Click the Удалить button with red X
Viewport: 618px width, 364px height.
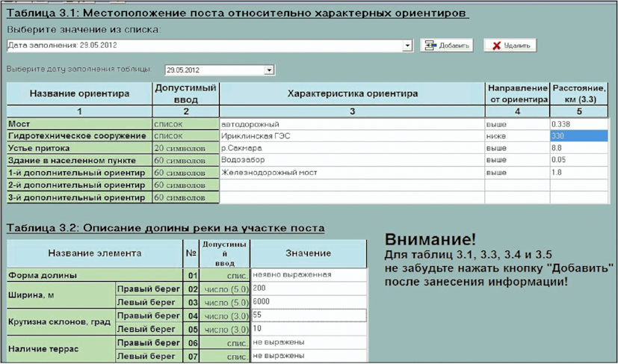(510, 46)
